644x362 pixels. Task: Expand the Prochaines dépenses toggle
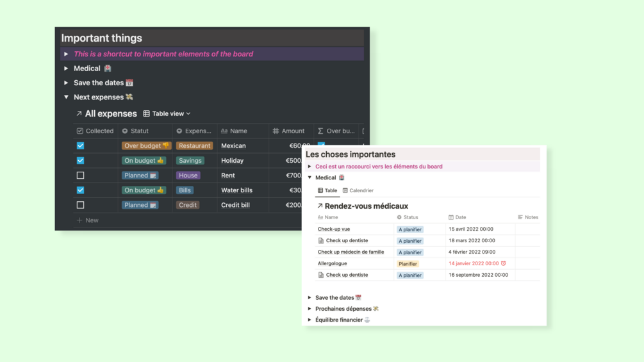coord(310,309)
